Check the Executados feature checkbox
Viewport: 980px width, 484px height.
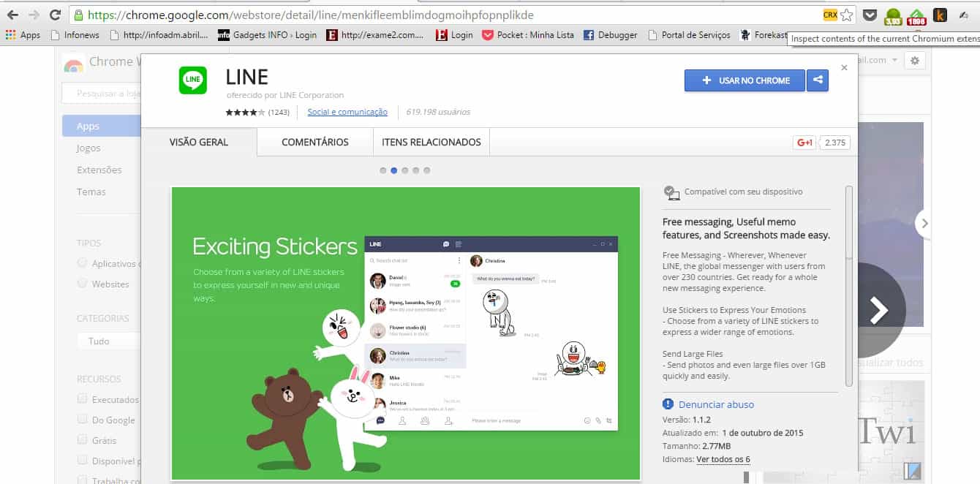(x=83, y=399)
